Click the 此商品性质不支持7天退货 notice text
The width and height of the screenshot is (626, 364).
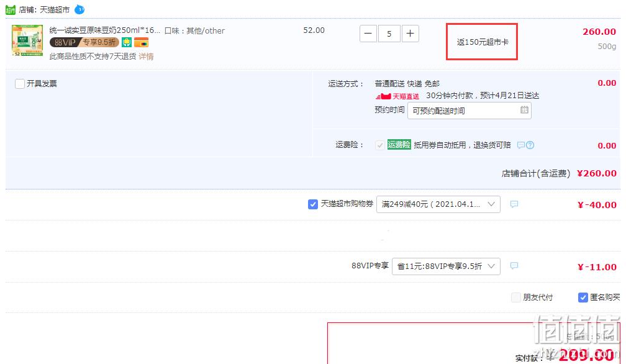pyautogui.click(x=93, y=57)
